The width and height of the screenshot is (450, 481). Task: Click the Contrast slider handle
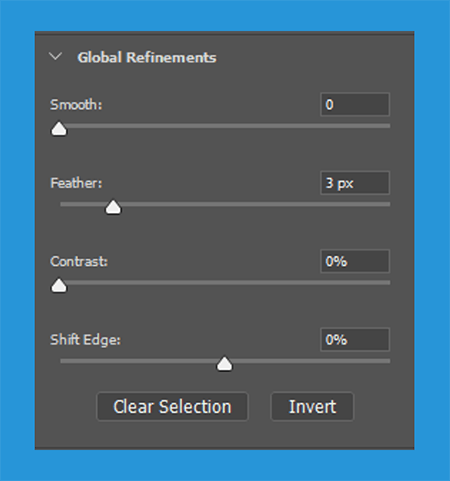pos(59,285)
